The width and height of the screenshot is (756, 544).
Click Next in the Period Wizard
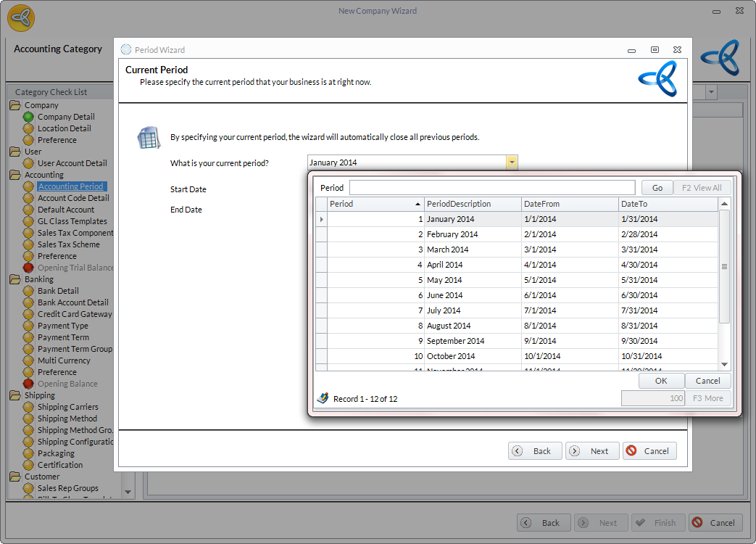click(x=592, y=451)
